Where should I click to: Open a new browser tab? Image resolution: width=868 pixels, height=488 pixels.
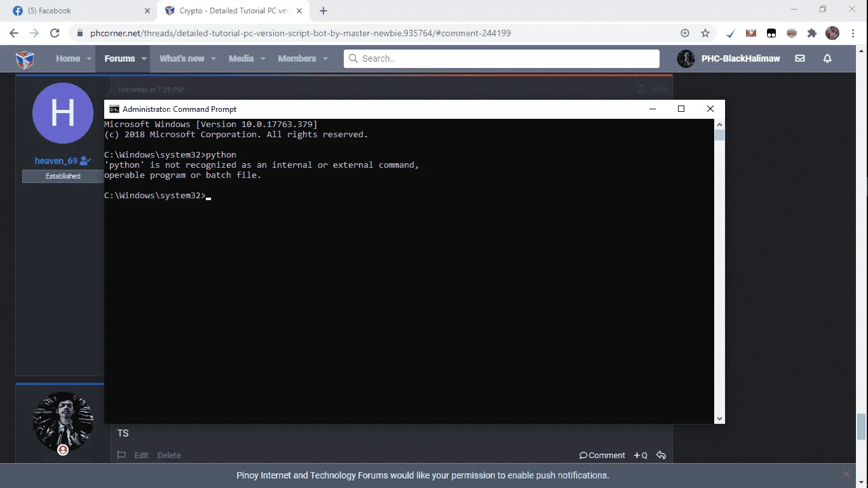[323, 11]
